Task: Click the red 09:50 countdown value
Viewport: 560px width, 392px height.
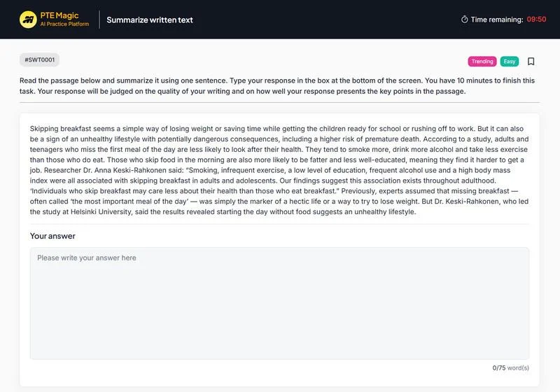Action: click(x=536, y=20)
